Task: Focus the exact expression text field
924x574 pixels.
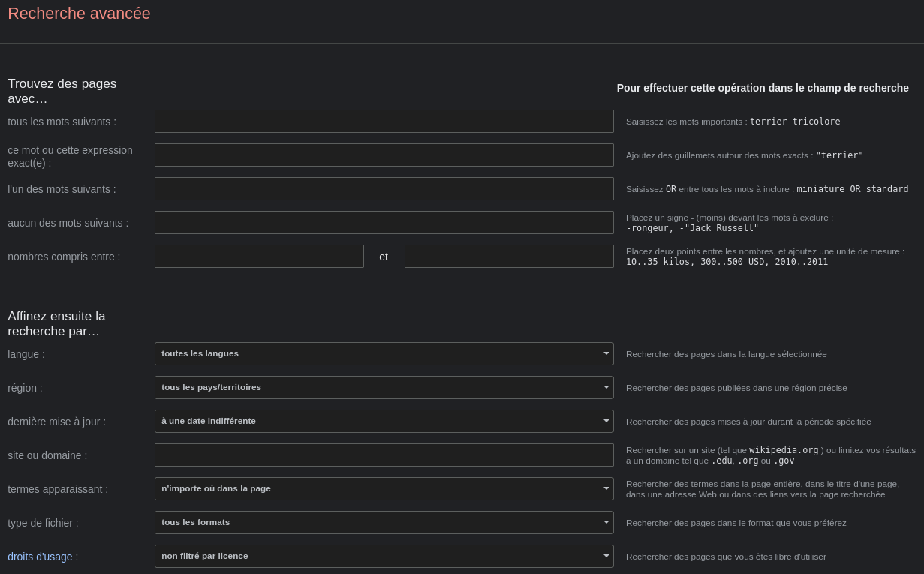Action: click(384, 155)
